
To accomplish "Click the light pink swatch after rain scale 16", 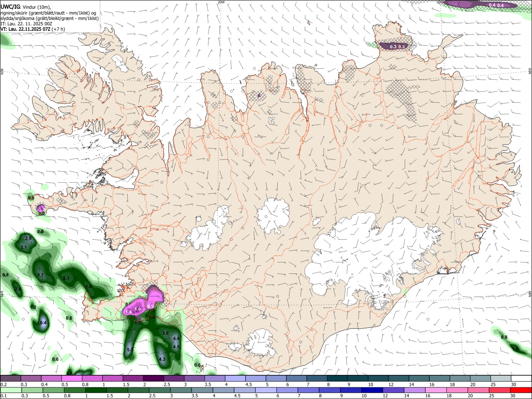I will [436, 390].
